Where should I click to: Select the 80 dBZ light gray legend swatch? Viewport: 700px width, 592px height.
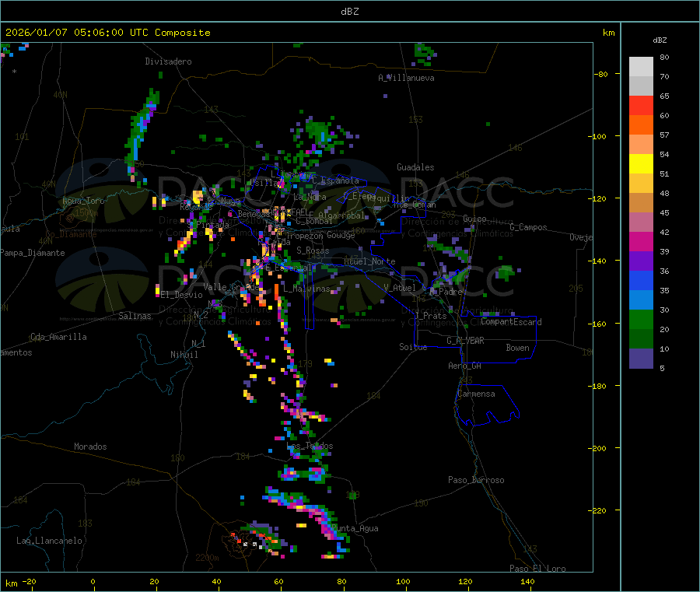click(x=641, y=67)
